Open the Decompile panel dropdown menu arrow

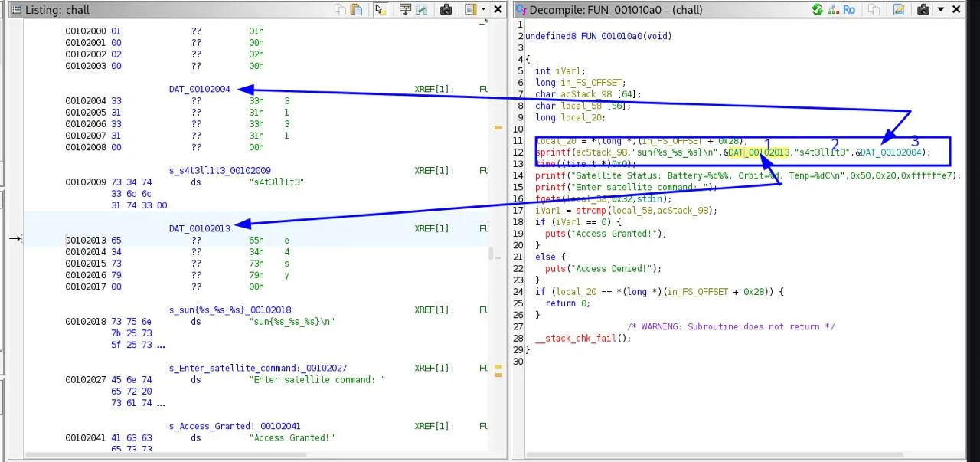point(941,10)
